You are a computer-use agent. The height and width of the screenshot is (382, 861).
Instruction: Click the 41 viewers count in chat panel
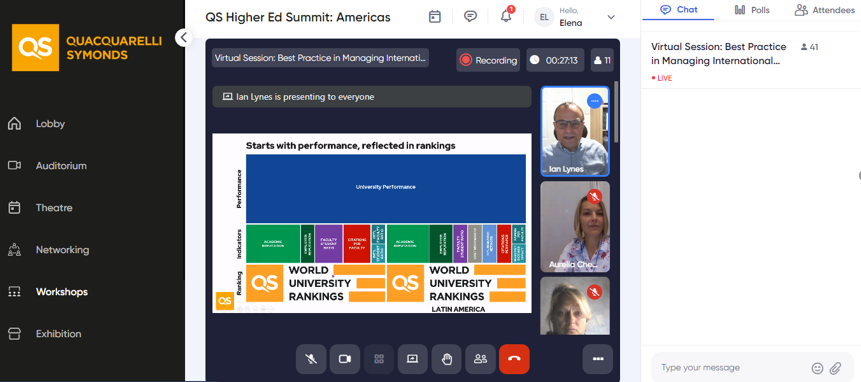point(809,47)
